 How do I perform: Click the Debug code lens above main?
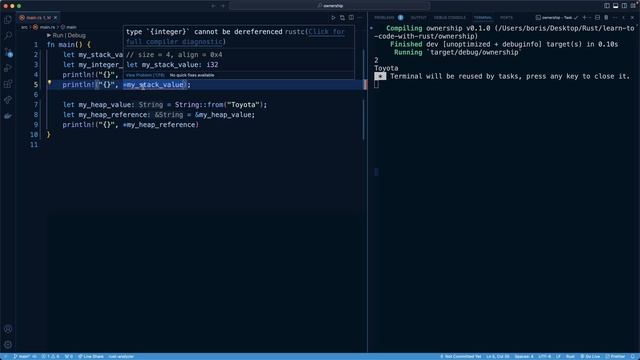click(x=77, y=36)
